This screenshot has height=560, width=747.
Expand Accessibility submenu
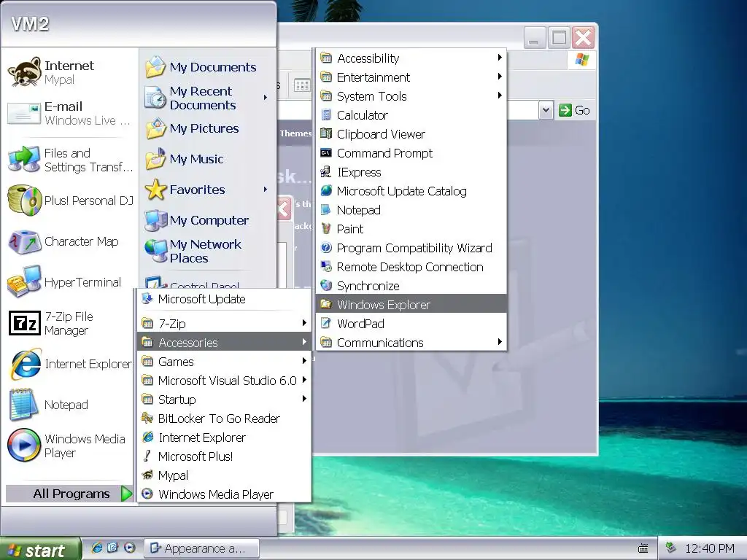coord(411,58)
